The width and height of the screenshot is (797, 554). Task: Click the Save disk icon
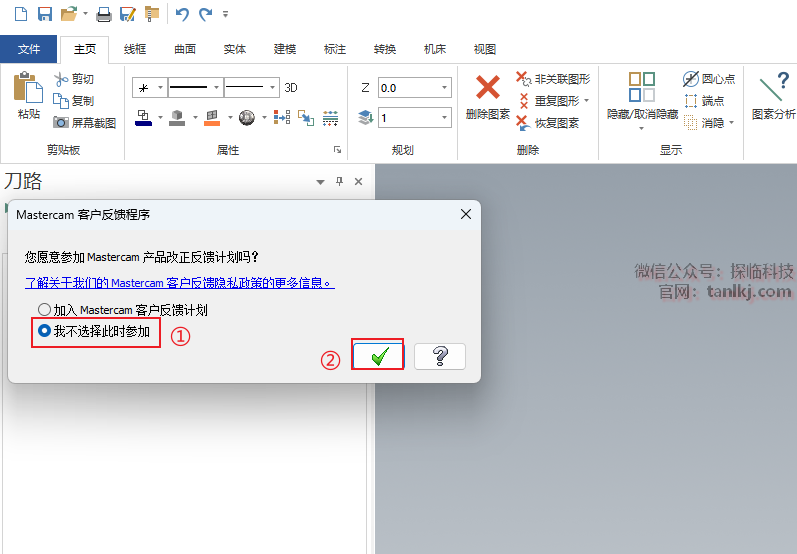[x=45, y=14]
